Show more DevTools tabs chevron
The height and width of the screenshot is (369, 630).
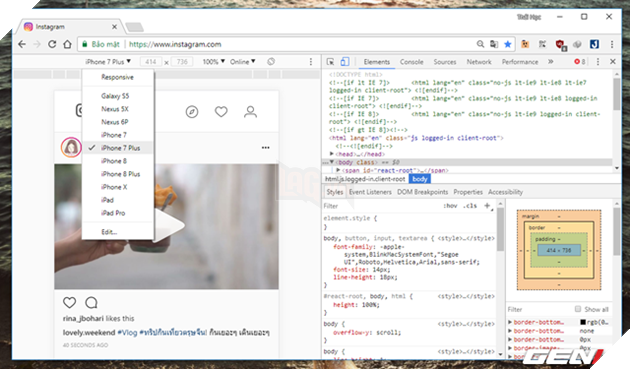(550, 62)
